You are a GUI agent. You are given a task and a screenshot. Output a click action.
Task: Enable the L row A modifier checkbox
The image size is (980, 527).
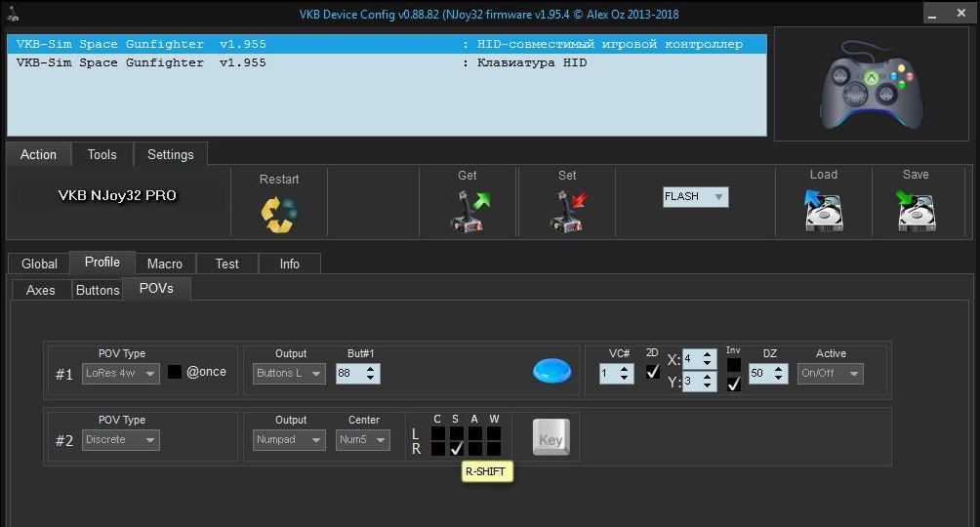click(x=475, y=432)
